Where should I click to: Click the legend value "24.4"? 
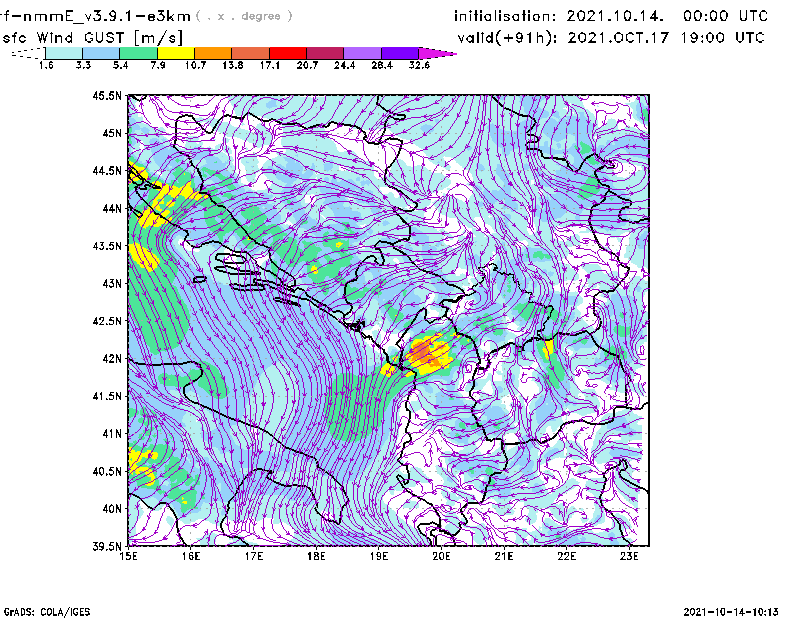point(344,65)
